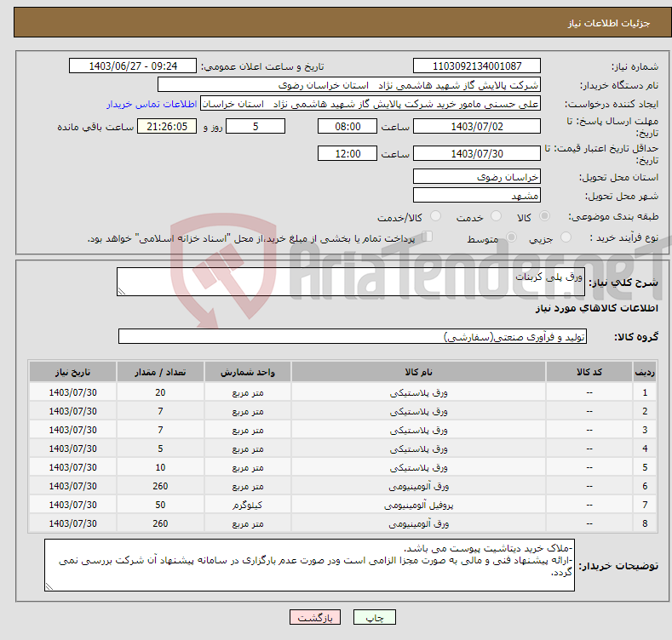The width and height of the screenshot is (672, 640).
Task: Click the delivery city مشهد field
Action: coord(477,196)
